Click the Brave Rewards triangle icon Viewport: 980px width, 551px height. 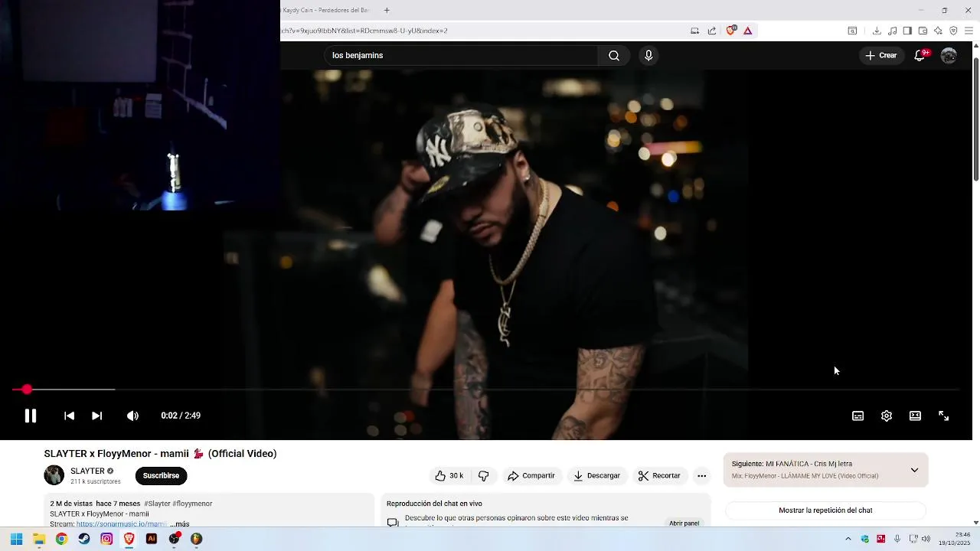click(748, 31)
